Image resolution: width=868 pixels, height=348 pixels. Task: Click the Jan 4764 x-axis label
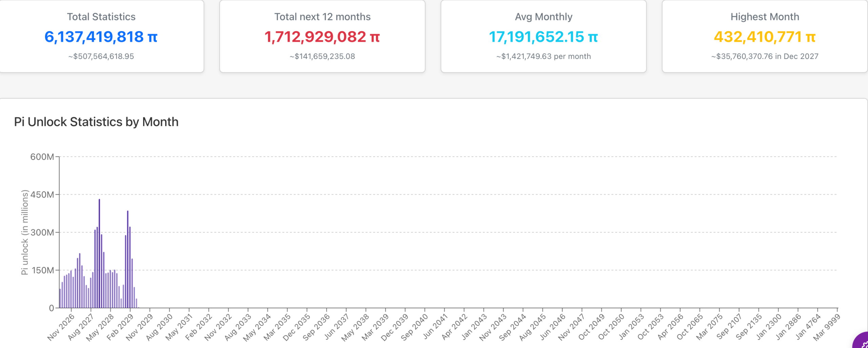[x=808, y=326]
